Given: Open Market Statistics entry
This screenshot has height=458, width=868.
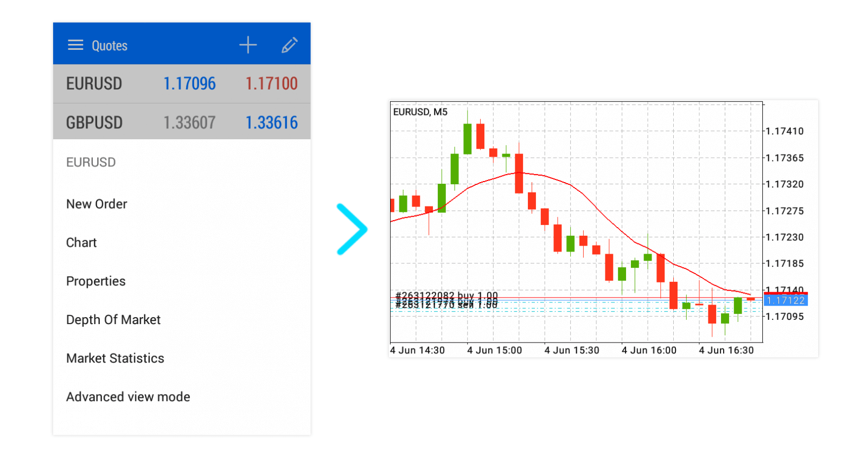Looking at the screenshot, I should [x=115, y=358].
